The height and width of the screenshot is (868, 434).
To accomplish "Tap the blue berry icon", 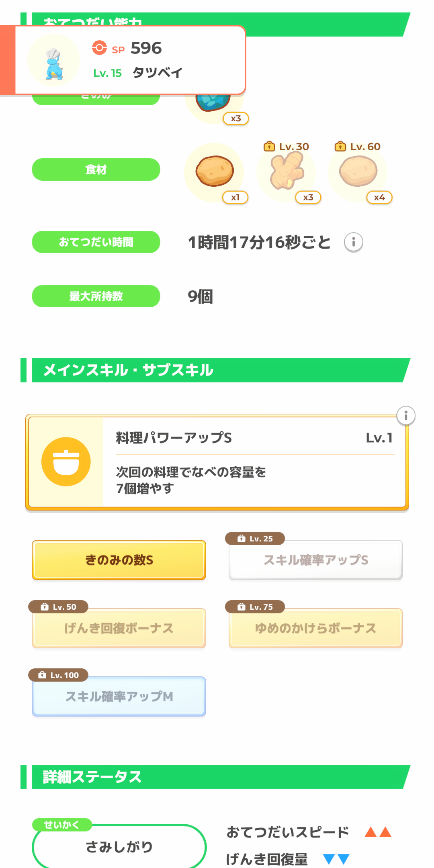I will [213, 103].
